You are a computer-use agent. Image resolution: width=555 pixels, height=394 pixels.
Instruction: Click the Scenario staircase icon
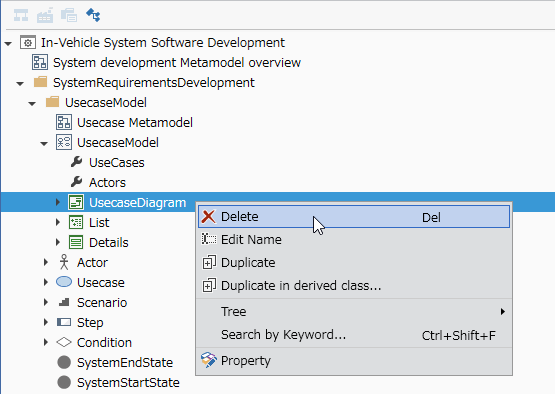coord(64,302)
